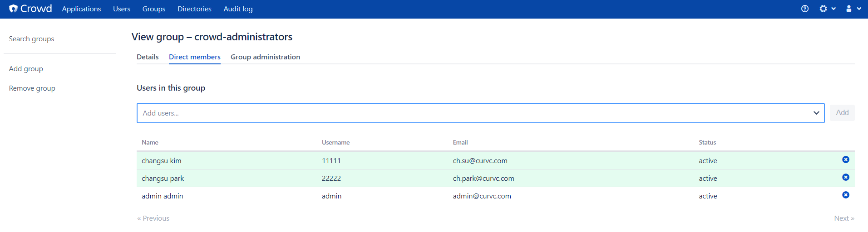Open the help question mark icon
Image resolution: width=868 pixels, height=232 pixels.
[x=805, y=9]
